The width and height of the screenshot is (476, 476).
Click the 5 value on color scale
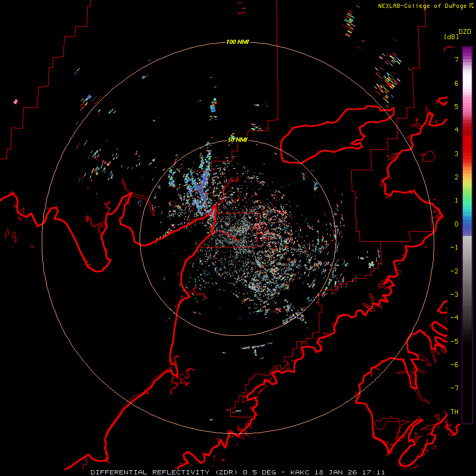[x=456, y=106]
